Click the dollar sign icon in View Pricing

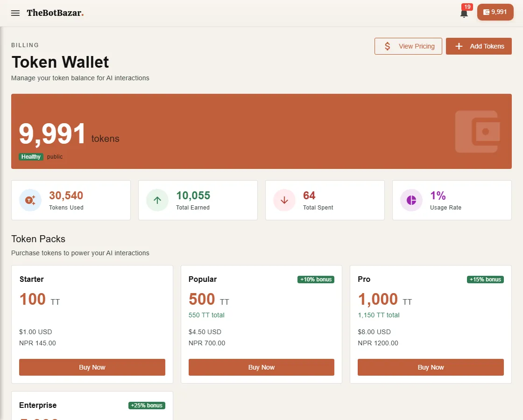(387, 46)
